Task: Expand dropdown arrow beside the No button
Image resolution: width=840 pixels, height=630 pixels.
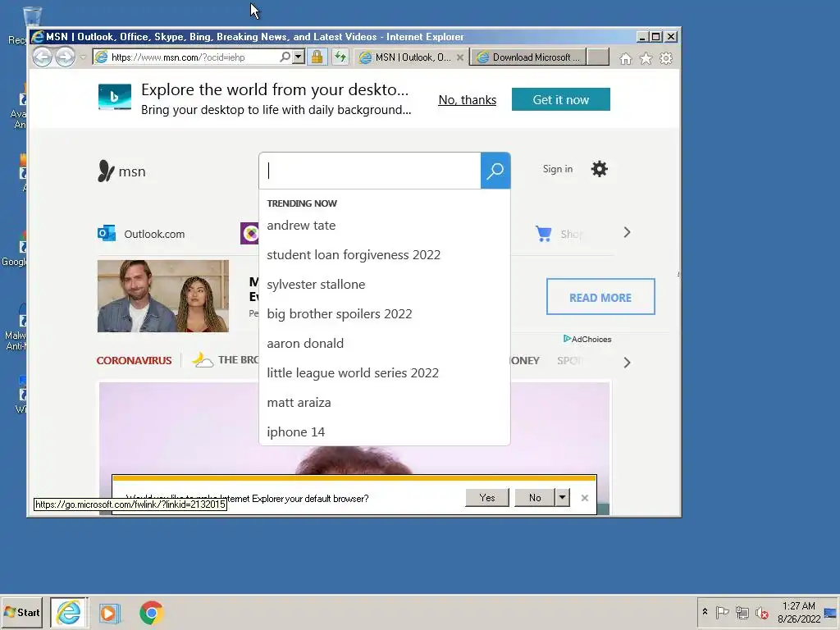Action: 562,498
